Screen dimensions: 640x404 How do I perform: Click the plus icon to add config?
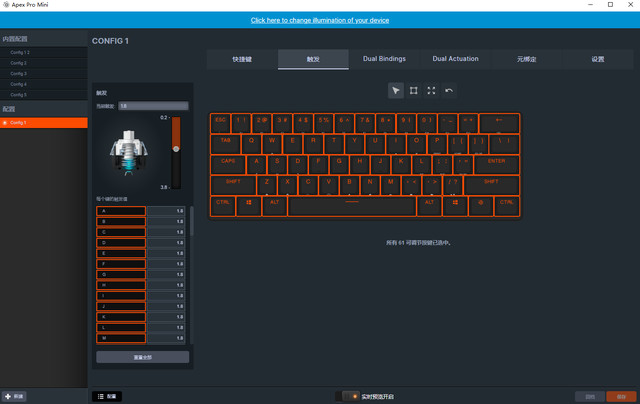(x=8, y=396)
